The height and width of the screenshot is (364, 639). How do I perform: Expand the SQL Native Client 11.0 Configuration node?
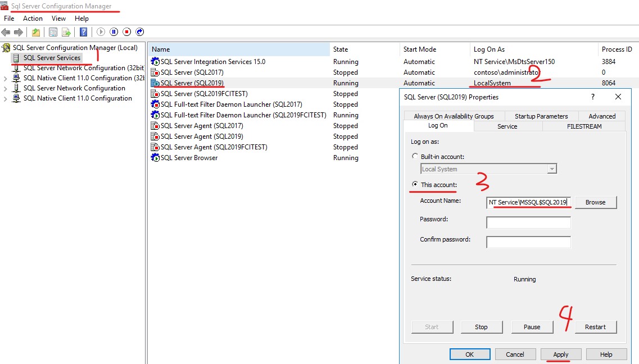(5, 98)
